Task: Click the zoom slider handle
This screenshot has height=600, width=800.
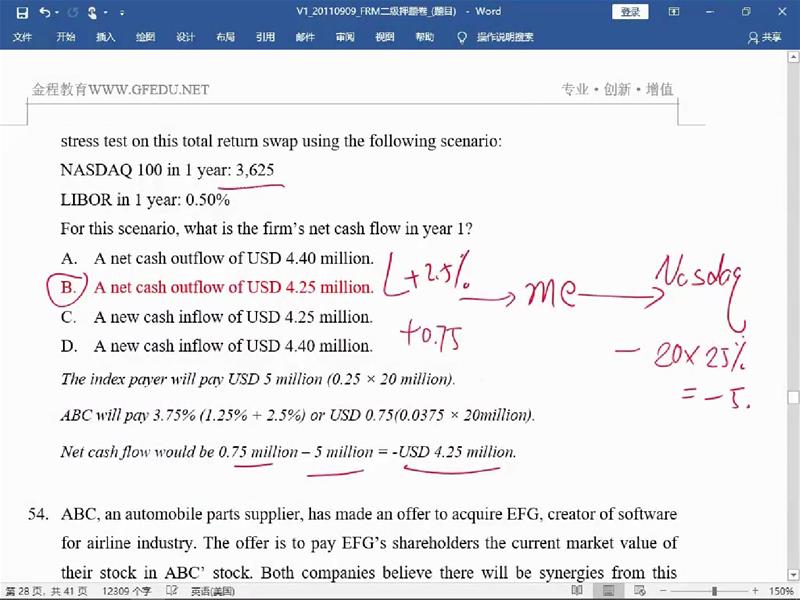Action: pos(714,591)
